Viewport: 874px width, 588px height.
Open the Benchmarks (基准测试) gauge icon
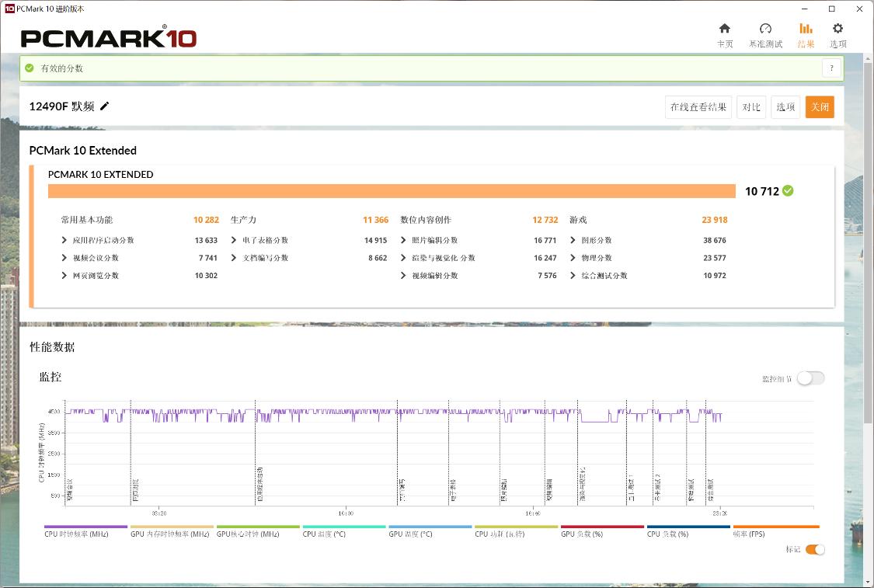coord(764,30)
